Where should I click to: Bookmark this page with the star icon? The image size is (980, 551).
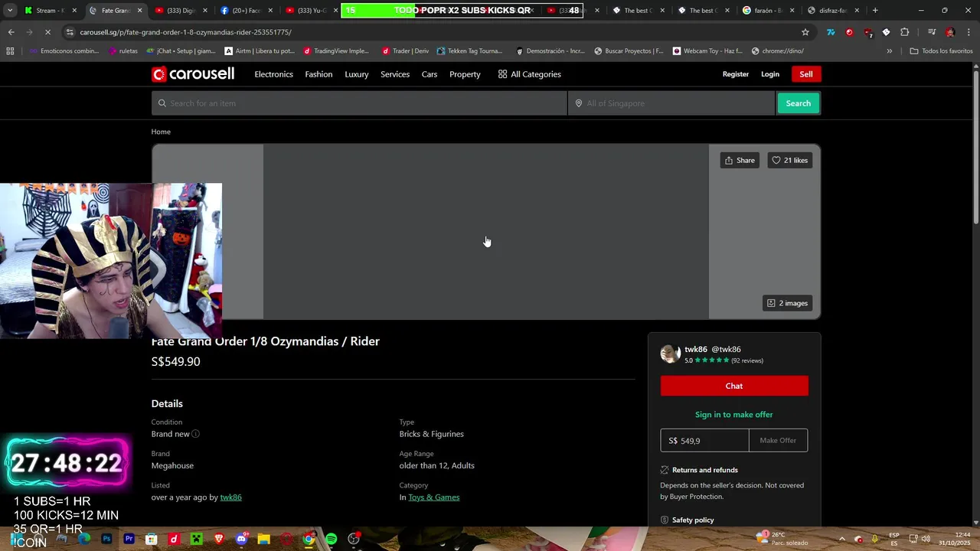[805, 32]
